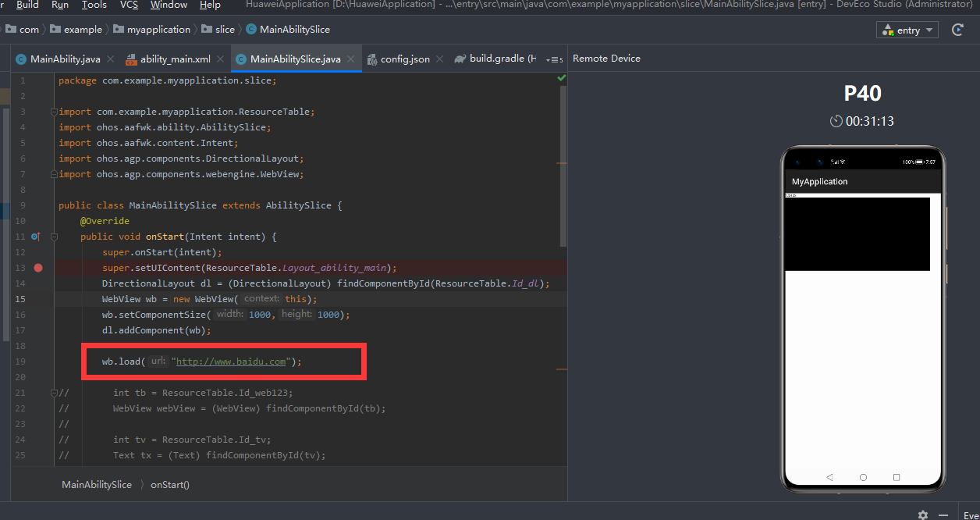This screenshot has height=520, width=980.
Task: Open the VCS menu
Action: pyautogui.click(x=129, y=5)
